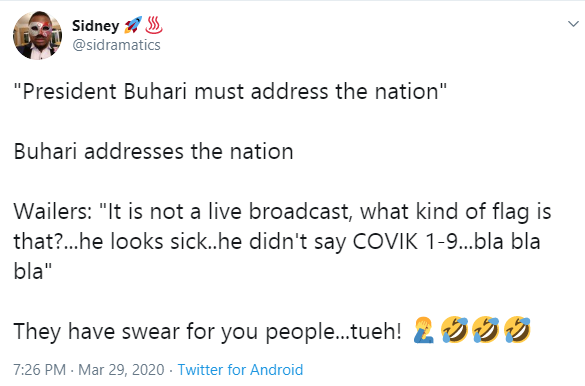Click the red hot springs emoji
The image size is (585, 386).
pos(154,25)
